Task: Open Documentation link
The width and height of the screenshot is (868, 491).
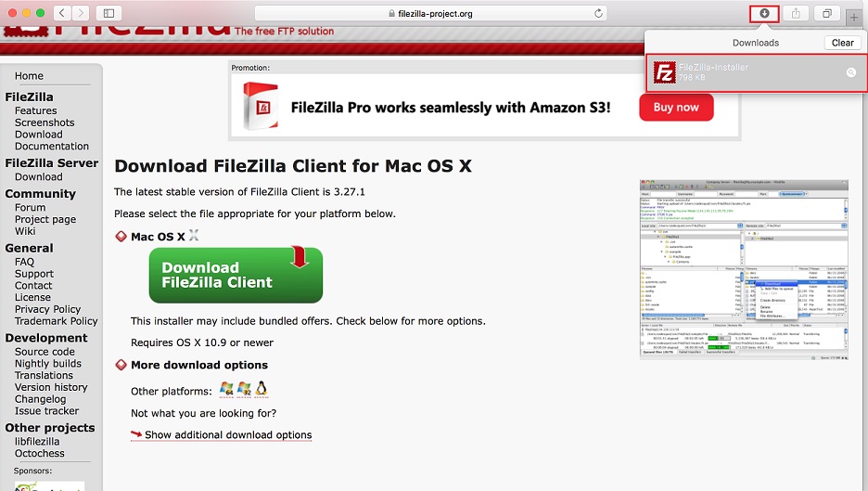Action: 52,147
